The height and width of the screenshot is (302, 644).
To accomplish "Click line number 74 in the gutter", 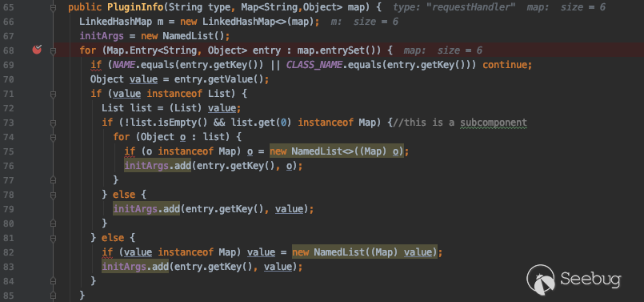I will [8, 137].
